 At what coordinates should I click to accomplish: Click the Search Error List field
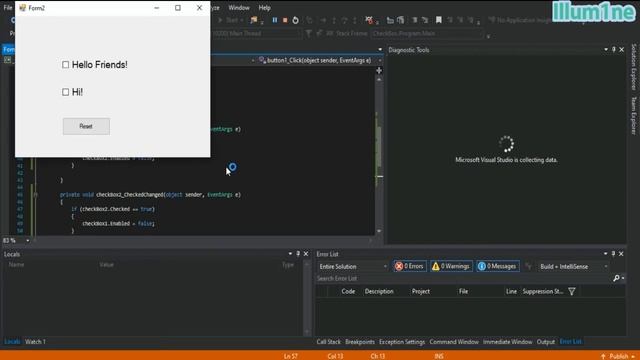pos(463,278)
